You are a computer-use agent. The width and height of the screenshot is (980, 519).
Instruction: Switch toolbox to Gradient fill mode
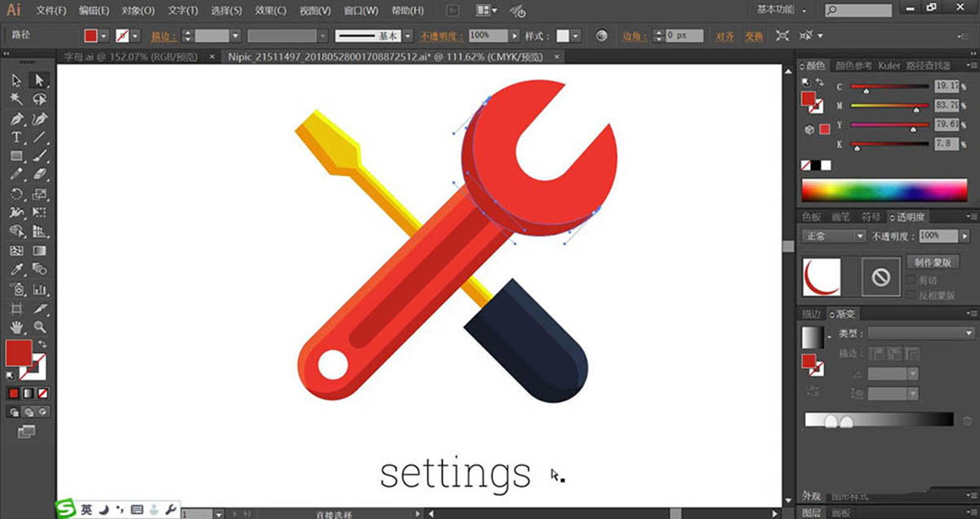pos(28,392)
